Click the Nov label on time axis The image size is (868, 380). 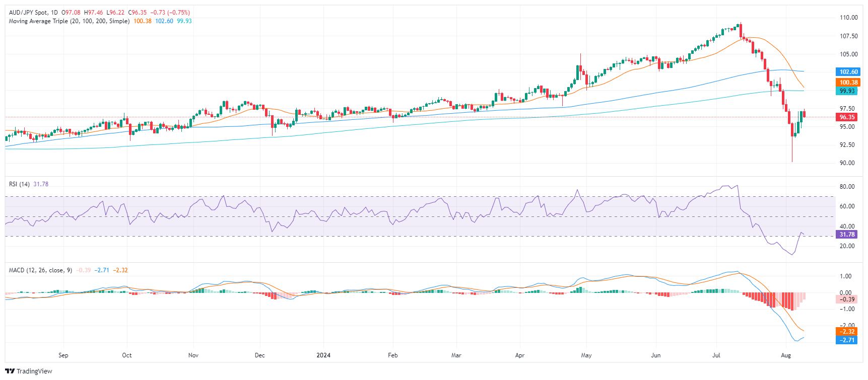tap(193, 355)
